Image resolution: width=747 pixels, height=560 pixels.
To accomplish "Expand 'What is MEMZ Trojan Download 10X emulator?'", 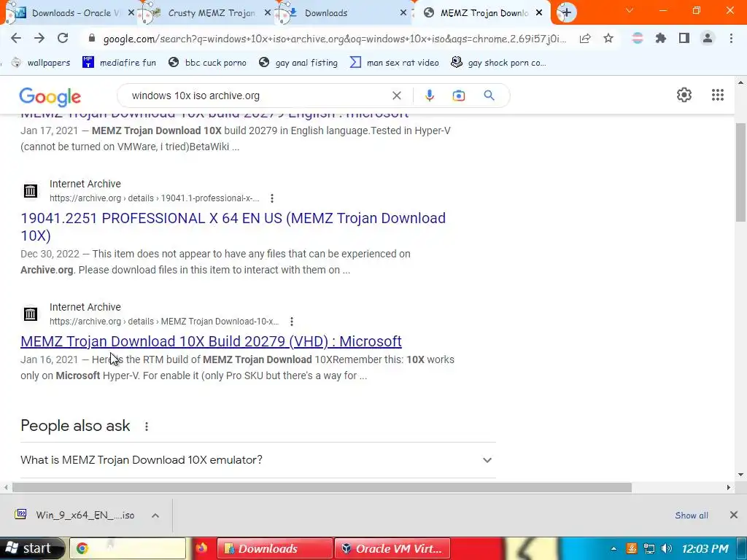I will (x=258, y=460).
